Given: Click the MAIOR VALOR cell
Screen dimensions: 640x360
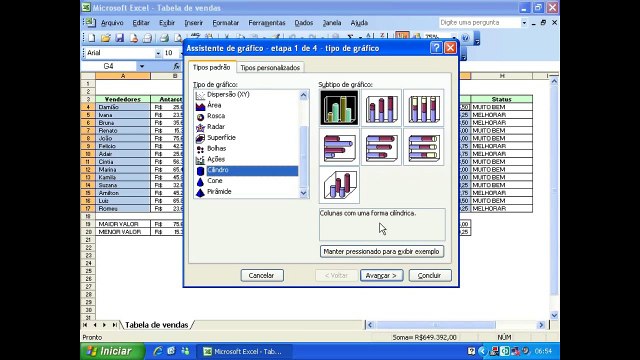Looking at the screenshot, I should click(123, 224).
